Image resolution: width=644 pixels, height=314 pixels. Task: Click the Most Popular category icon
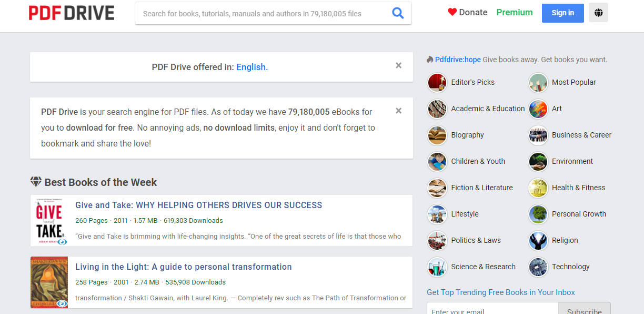coord(538,82)
